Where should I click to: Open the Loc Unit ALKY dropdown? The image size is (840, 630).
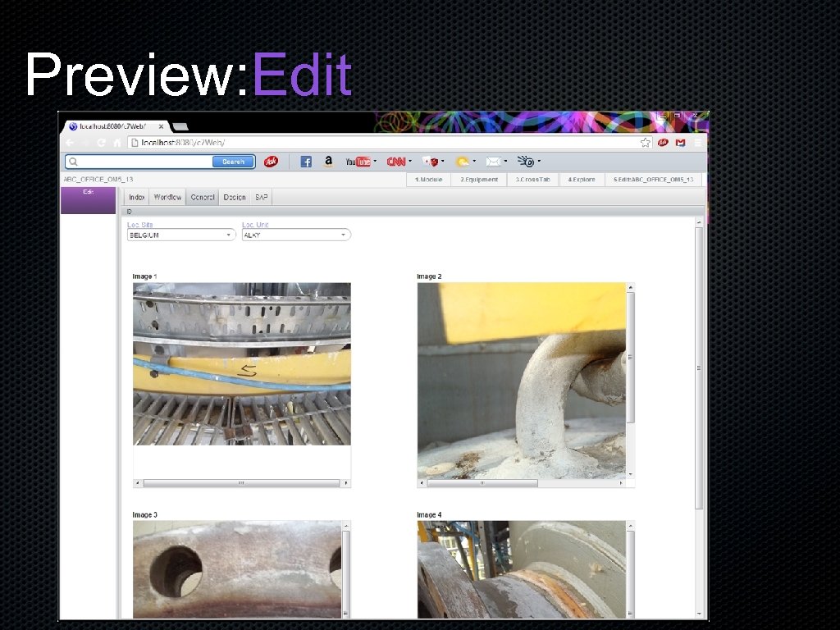coord(296,235)
